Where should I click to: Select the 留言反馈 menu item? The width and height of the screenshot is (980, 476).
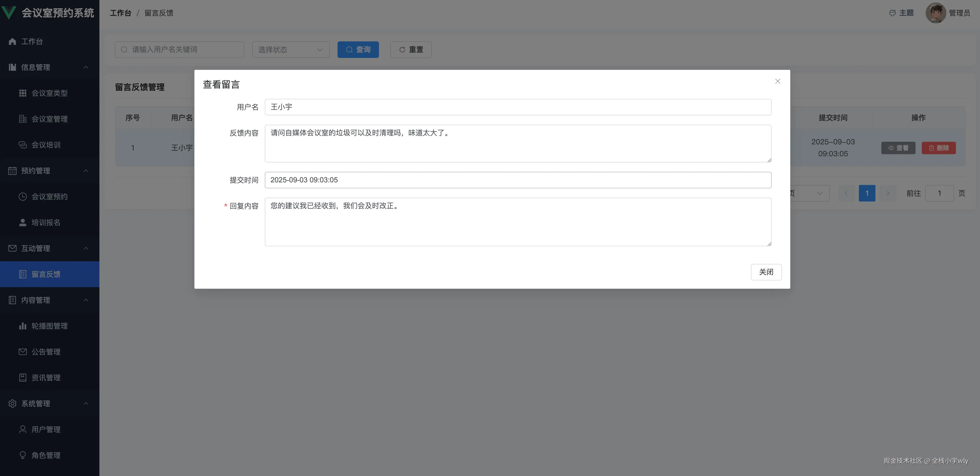coord(46,274)
